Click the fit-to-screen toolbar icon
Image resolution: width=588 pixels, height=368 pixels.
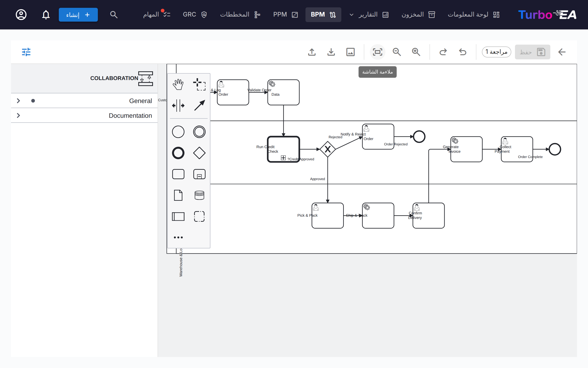point(377,52)
